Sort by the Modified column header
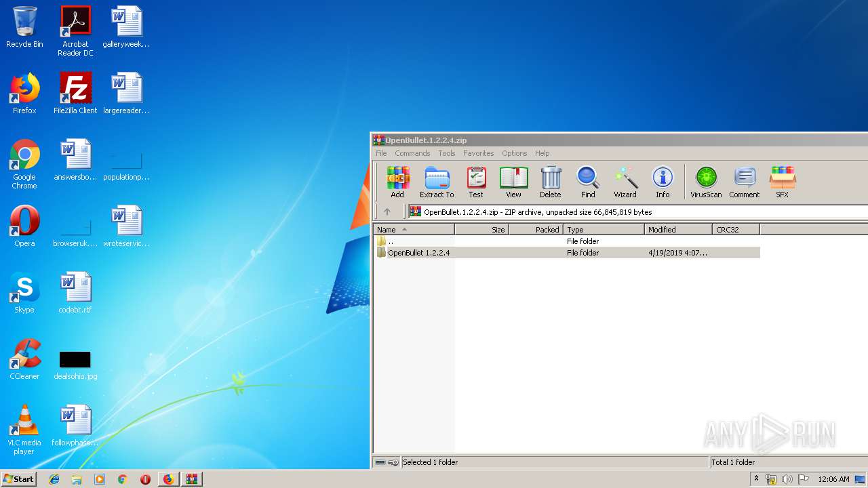 [679, 230]
